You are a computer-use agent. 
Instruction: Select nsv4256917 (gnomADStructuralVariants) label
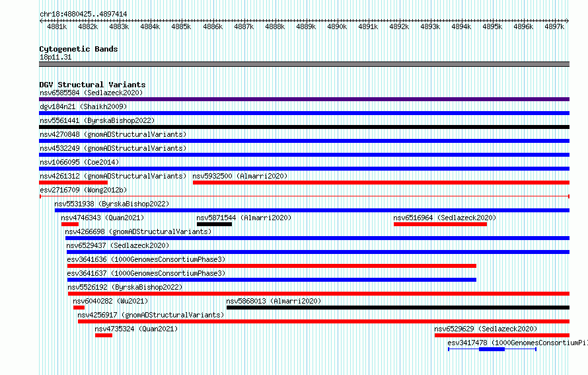click(x=151, y=315)
